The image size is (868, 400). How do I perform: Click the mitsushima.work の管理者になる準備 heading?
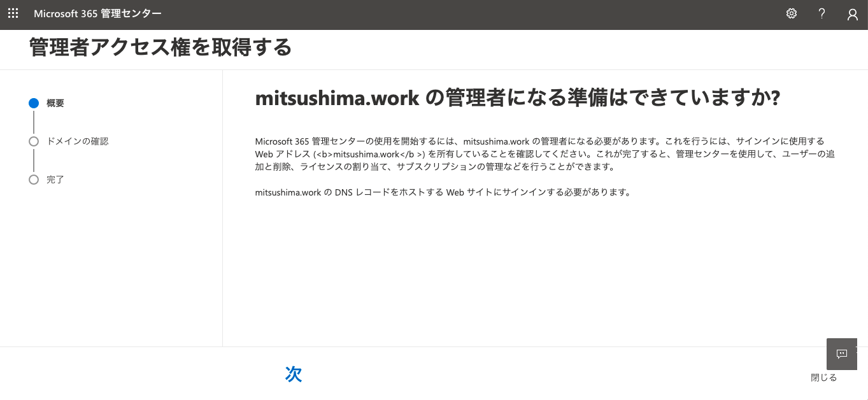click(x=518, y=99)
